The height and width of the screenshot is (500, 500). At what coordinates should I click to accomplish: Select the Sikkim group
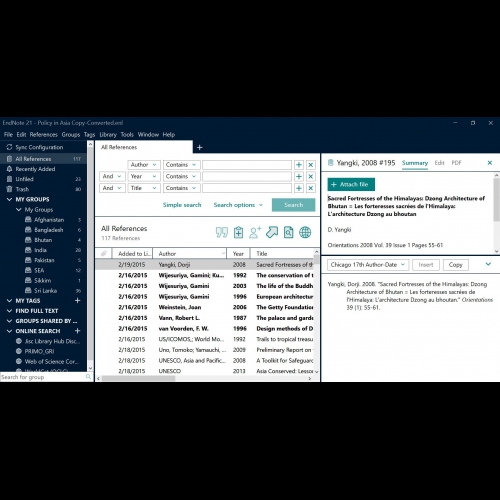(42, 280)
